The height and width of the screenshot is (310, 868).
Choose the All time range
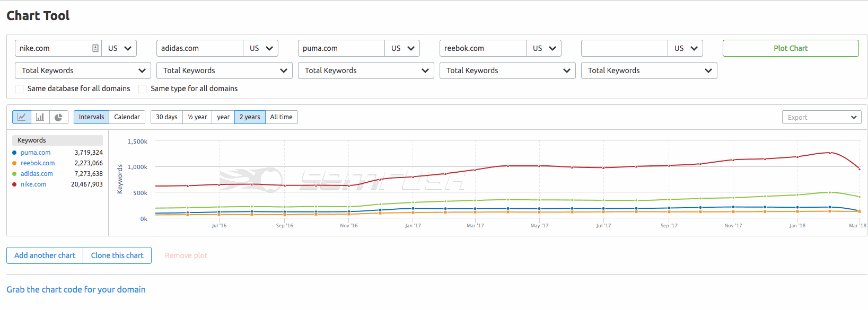pos(281,117)
